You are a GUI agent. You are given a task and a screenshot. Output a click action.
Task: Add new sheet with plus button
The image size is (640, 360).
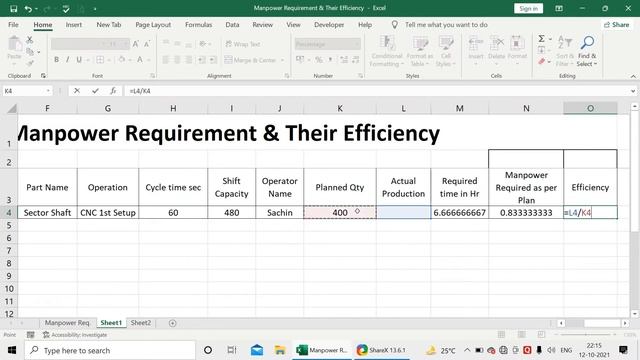[173, 323]
